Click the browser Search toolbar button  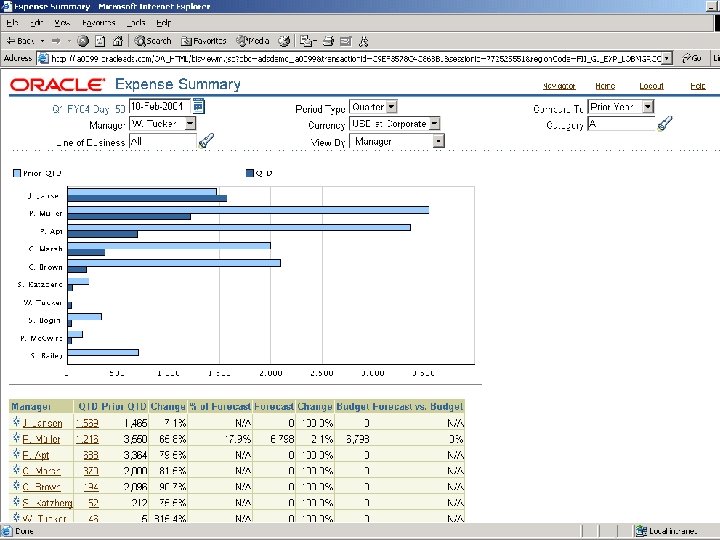(x=152, y=41)
